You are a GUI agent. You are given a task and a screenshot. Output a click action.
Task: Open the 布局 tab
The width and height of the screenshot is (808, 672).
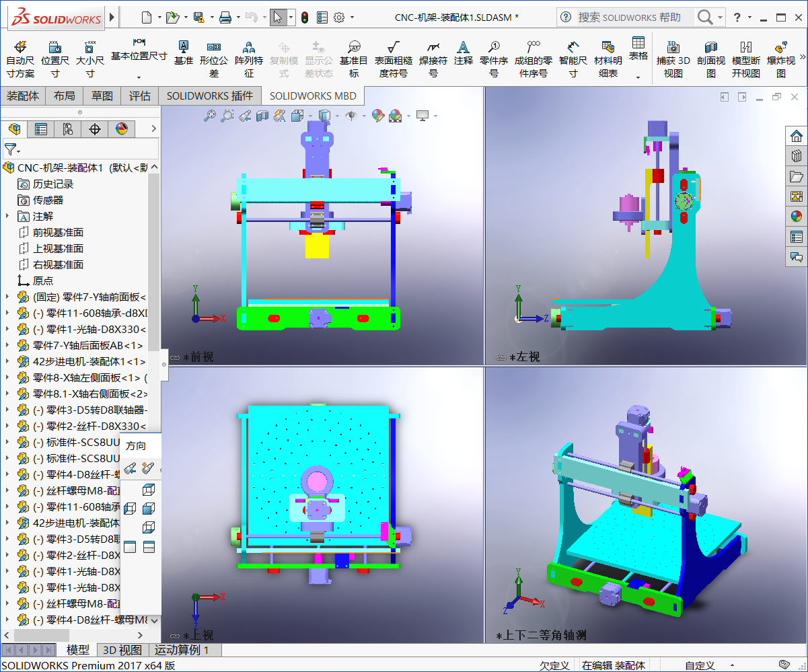(65, 96)
